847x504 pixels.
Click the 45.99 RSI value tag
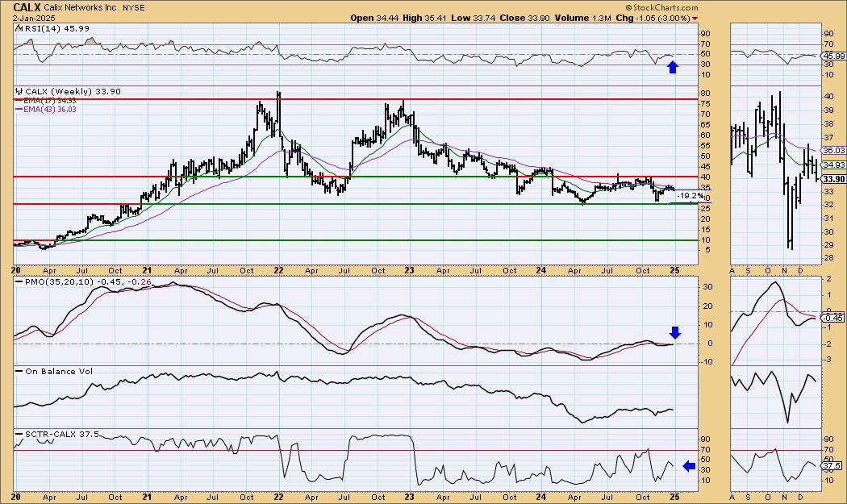pos(833,56)
